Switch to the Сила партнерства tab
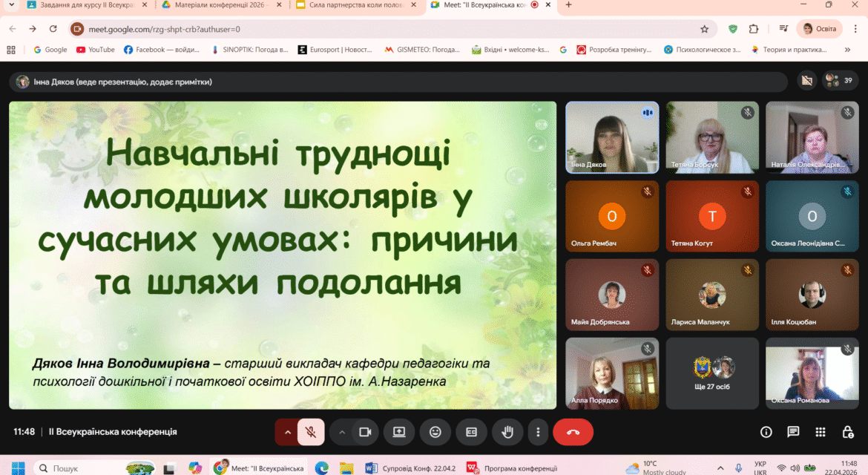Screen dimensions: 868x475 [x=357, y=5]
